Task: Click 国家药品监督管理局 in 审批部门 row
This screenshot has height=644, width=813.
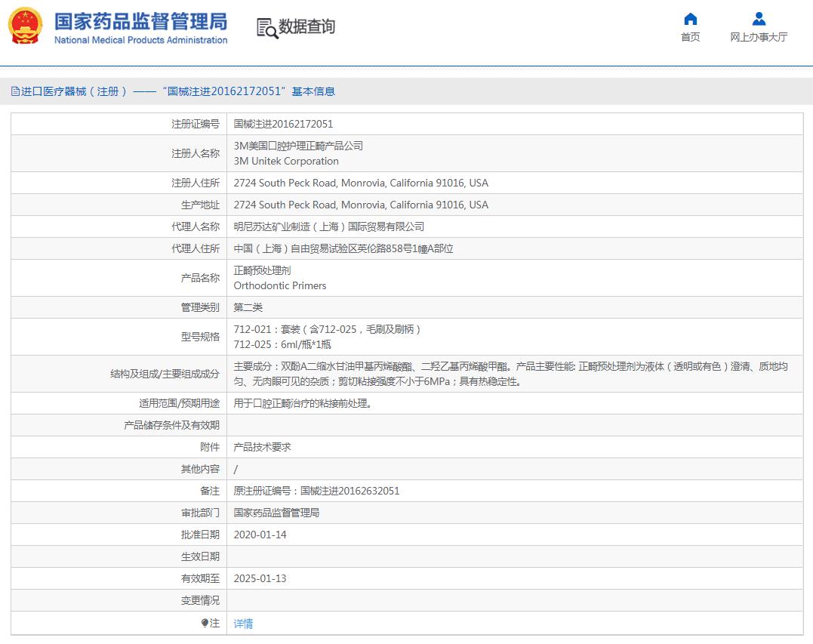Action: (x=276, y=513)
